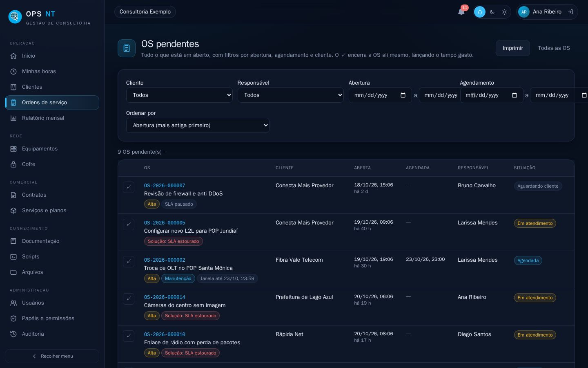
Task: Open the OS-2026-000005 link
Action: (165, 223)
